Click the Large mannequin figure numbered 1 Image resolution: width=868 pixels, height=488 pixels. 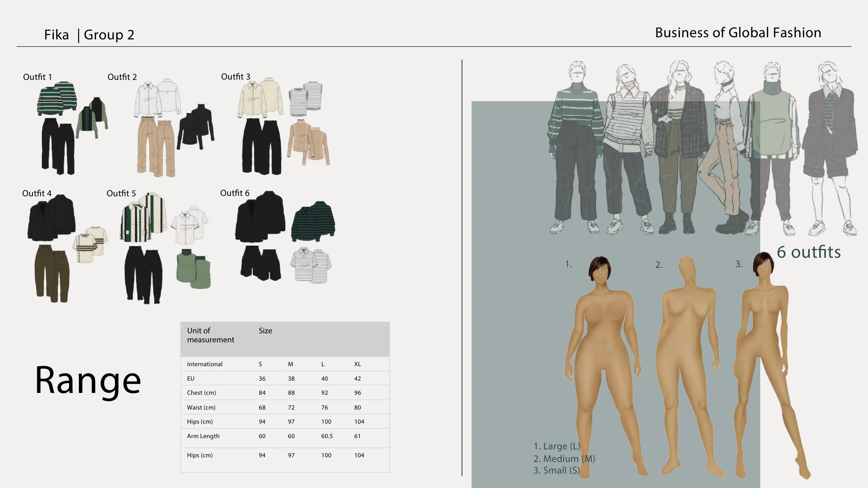[604, 367]
